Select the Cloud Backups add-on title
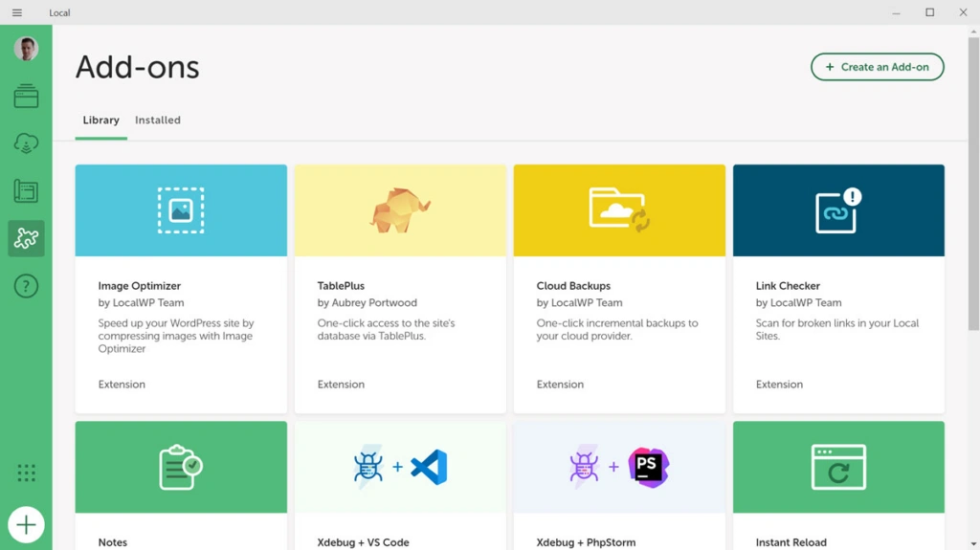Screen dimensions: 980x550 (x=573, y=286)
